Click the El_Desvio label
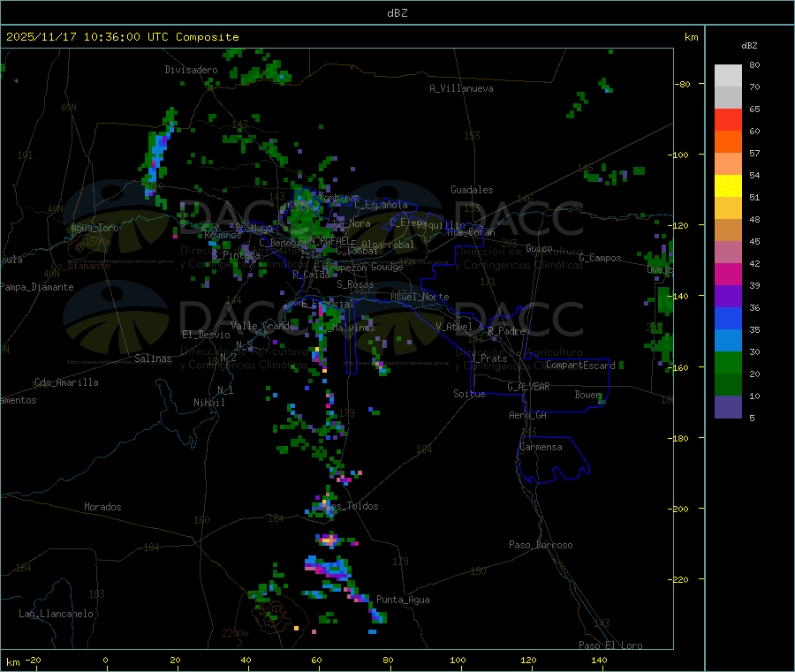The image size is (795, 672). (206, 335)
